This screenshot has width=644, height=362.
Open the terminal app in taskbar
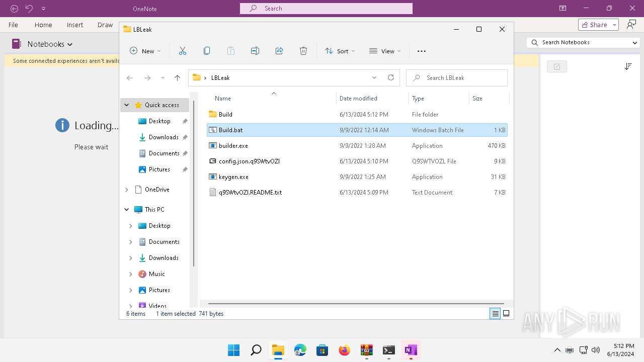click(389, 350)
